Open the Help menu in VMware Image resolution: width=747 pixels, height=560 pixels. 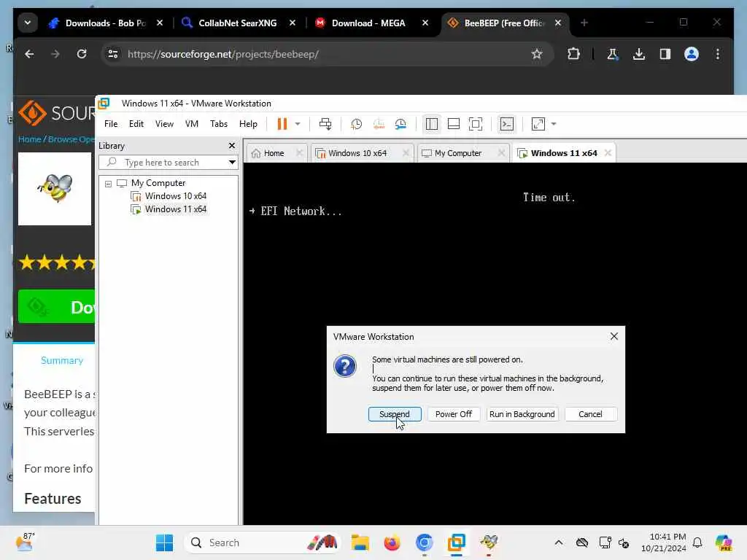pos(248,124)
